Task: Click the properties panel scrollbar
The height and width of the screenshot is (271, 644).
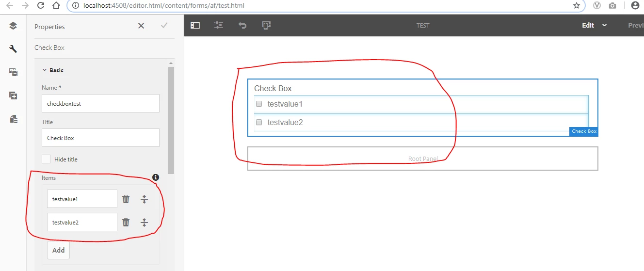Action: coord(171,120)
